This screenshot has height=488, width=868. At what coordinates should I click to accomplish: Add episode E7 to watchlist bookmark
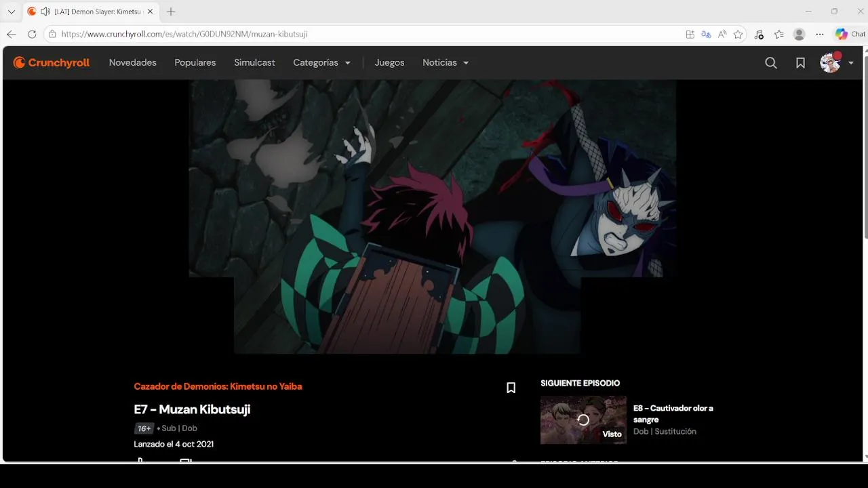(511, 388)
